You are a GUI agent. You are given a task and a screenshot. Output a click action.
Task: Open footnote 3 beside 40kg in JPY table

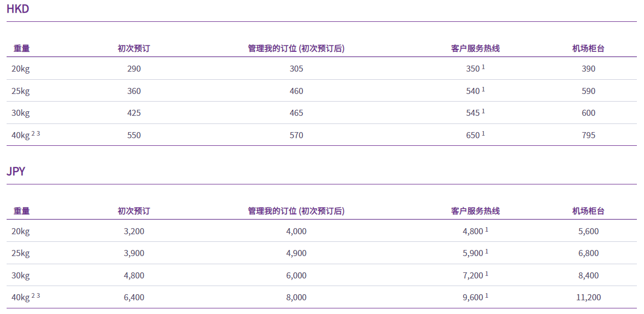[x=38, y=296]
